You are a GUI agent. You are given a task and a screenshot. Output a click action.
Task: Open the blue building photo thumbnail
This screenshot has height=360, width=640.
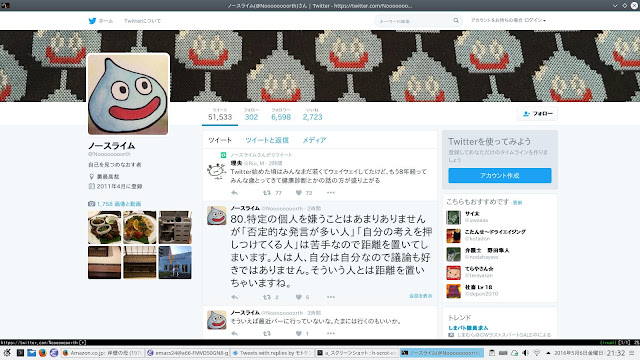(175, 262)
